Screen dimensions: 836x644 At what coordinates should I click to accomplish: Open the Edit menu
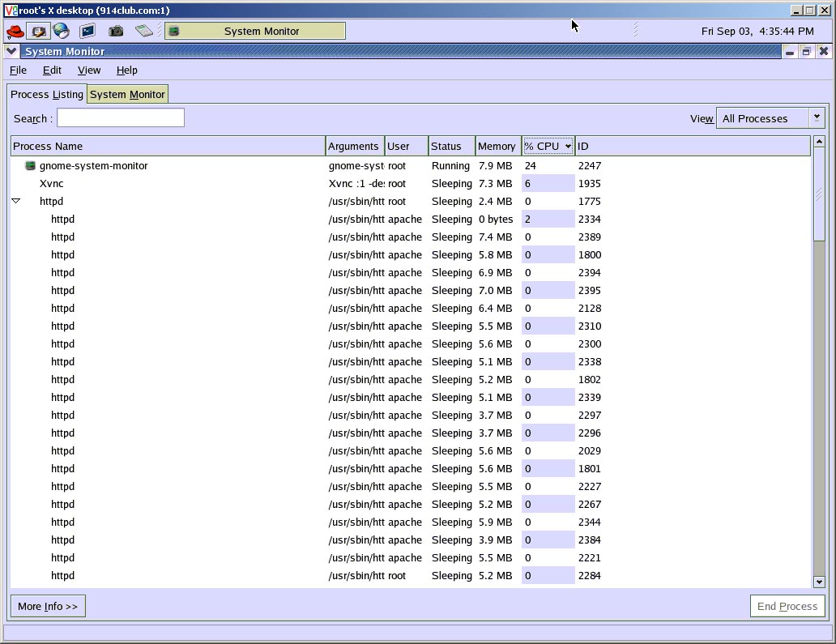click(x=52, y=70)
